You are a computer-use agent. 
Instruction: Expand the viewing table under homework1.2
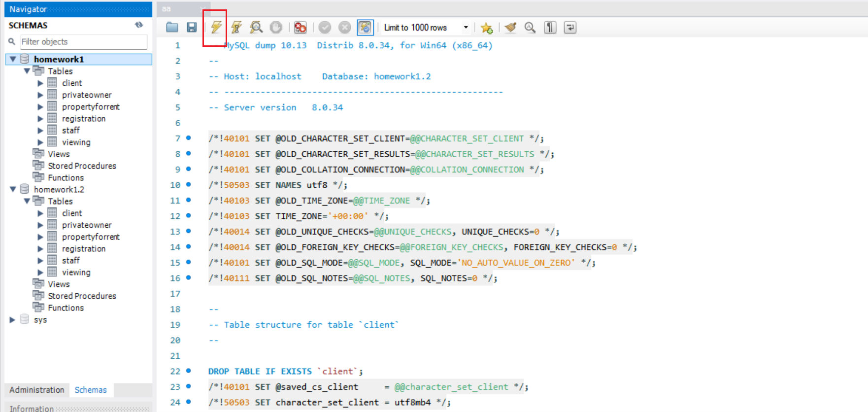pos(40,272)
